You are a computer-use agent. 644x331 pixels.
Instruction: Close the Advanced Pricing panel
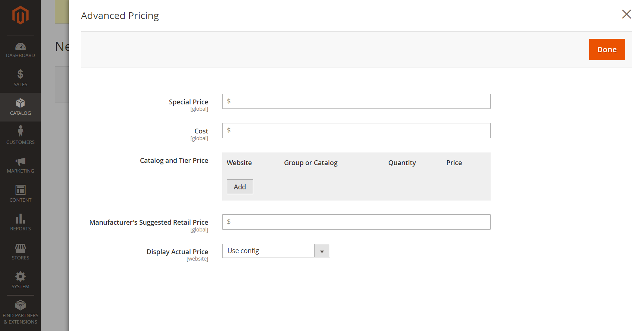(627, 14)
